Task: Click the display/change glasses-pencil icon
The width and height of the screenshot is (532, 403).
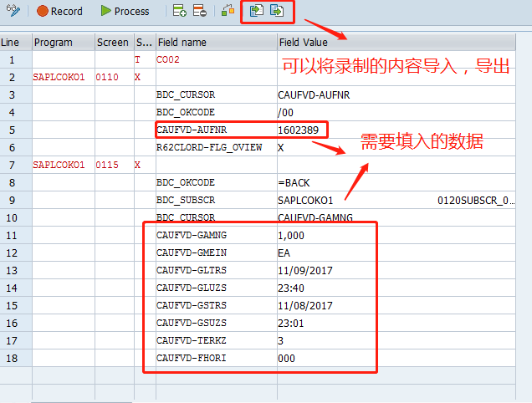Action: click(x=13, y=11)
